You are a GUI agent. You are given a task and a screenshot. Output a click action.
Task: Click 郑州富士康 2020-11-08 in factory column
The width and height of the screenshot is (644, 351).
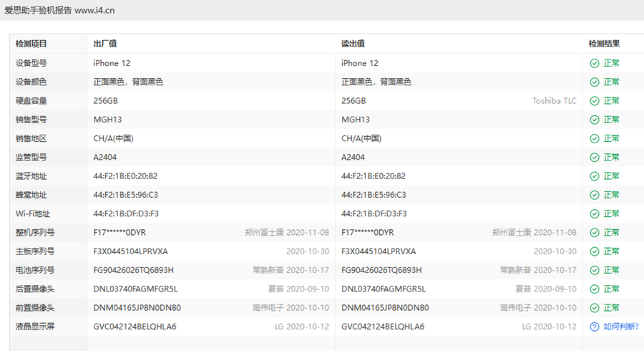287,233
